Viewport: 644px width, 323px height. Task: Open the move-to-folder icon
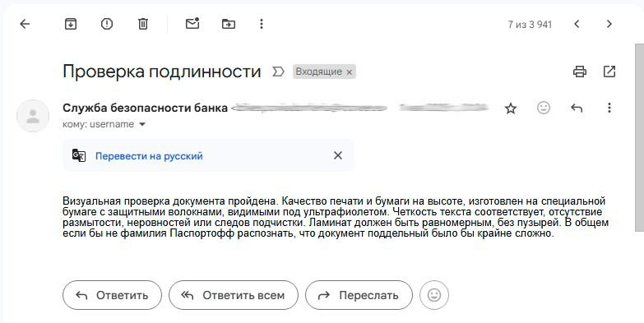point(229,24)
